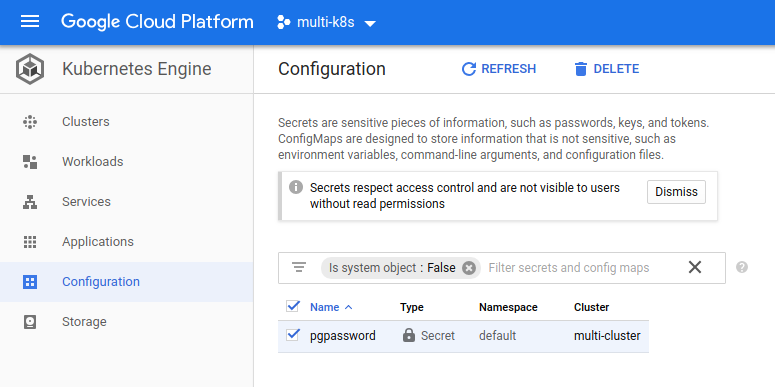Click the Workloads sidebar icon
The image size is (775, 387).
30,162
